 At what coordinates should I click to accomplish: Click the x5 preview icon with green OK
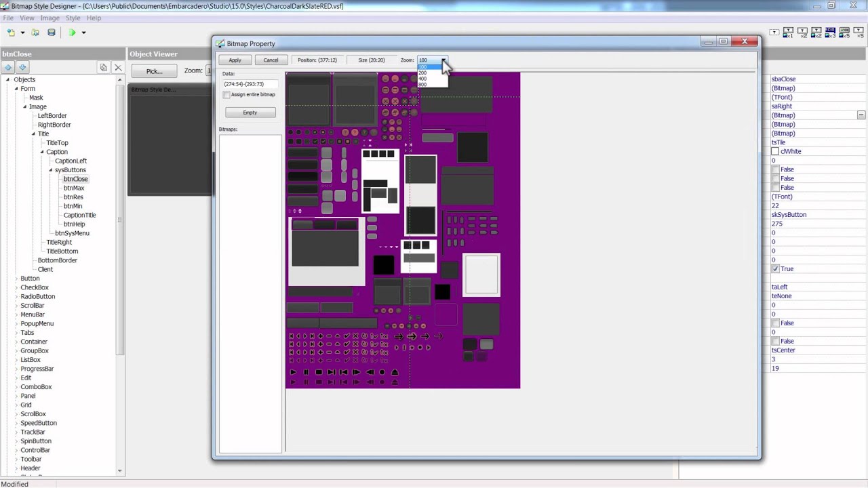pyautogui.click(x=844, y=32)
